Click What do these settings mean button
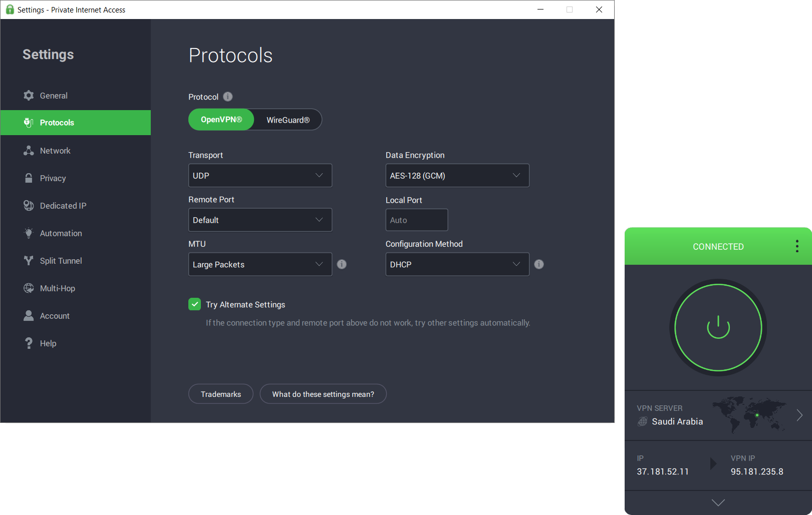 [x=323, y=394]
